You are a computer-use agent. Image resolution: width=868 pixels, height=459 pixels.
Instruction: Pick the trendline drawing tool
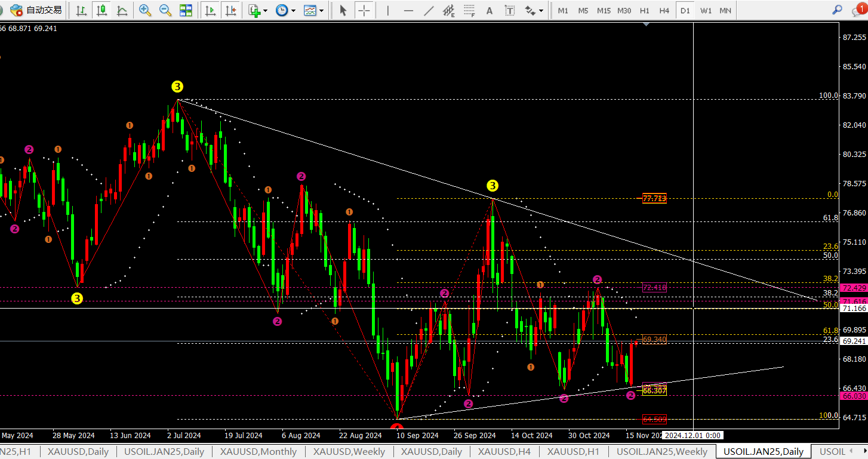tap(429, 10)
